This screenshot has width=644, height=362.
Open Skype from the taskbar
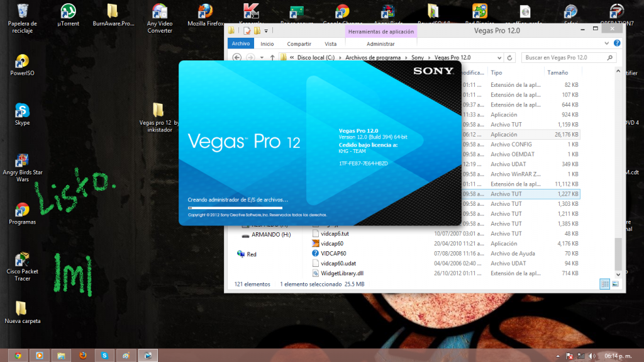pyautogui.click(x=105, y=356)
